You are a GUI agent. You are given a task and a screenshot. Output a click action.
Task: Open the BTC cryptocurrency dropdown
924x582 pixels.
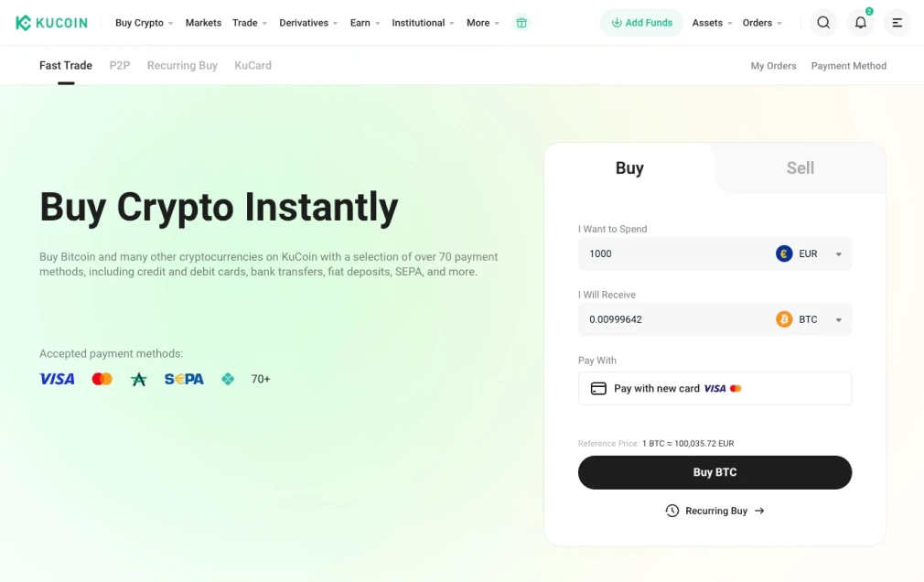(x=838, y=319)
